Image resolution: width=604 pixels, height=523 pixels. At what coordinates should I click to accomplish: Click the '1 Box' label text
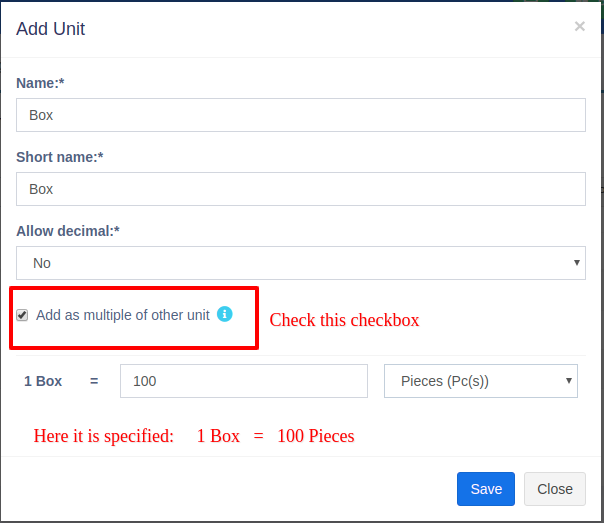click(x=43, y=381)
